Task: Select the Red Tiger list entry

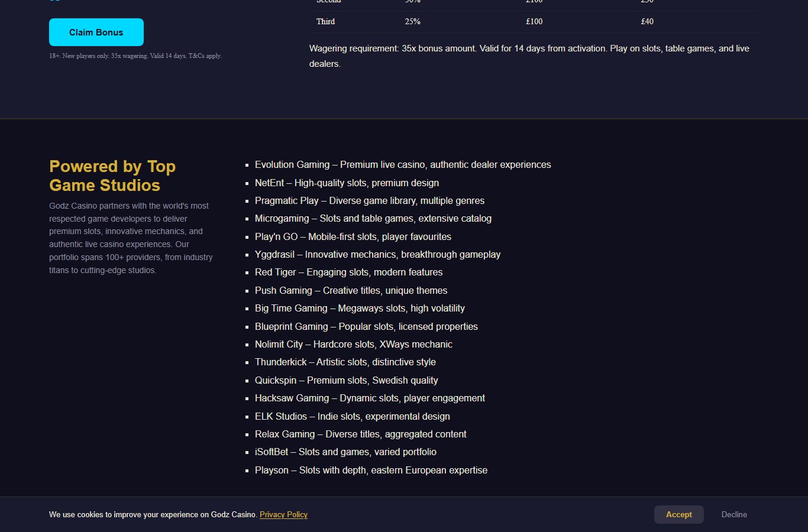Action: click(x=348, y=272)
